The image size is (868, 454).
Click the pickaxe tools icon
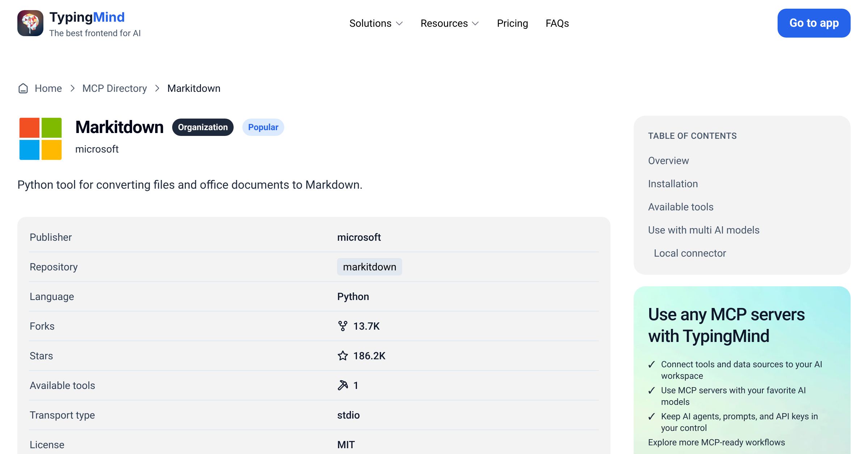pyautogui.click(x=342, y=385)
